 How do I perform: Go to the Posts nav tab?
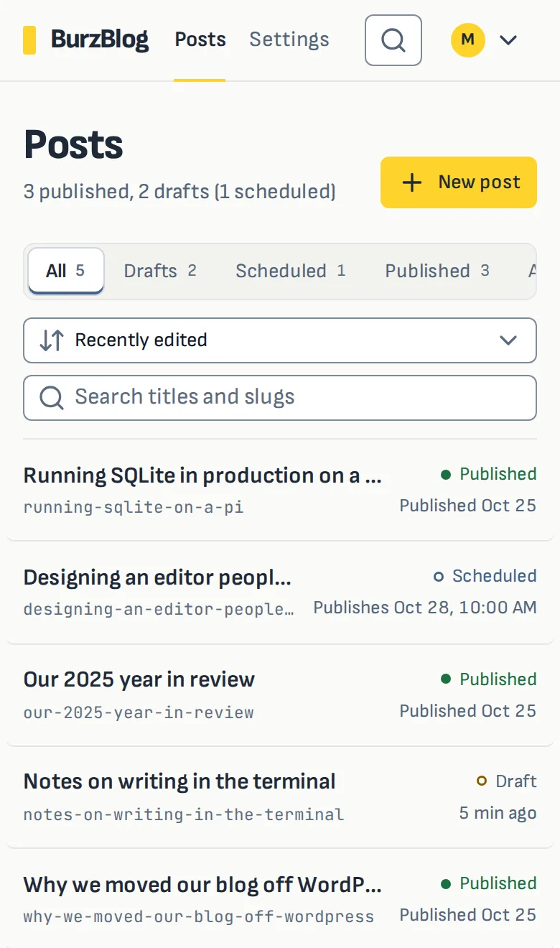(200, 39)
